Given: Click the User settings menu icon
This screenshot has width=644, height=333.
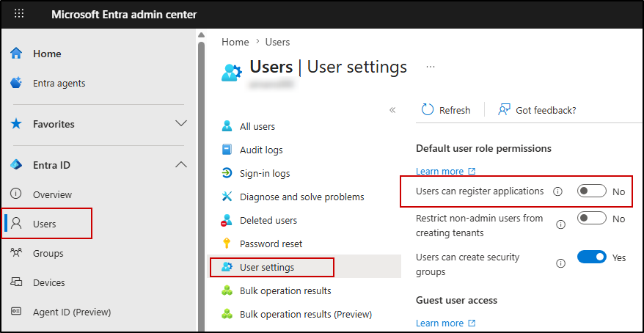Looking at the screenshot, I should point(227,267).
